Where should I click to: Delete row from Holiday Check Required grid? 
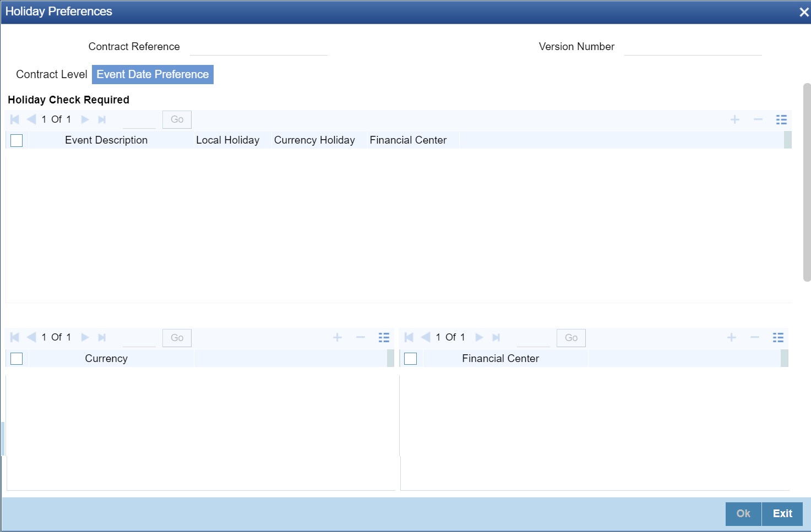tap(758, 119)
